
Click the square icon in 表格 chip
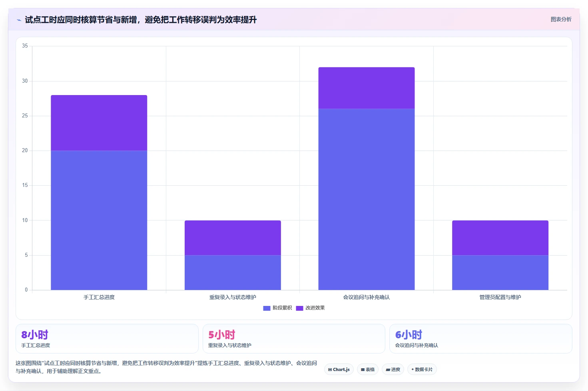click(363, 370)
